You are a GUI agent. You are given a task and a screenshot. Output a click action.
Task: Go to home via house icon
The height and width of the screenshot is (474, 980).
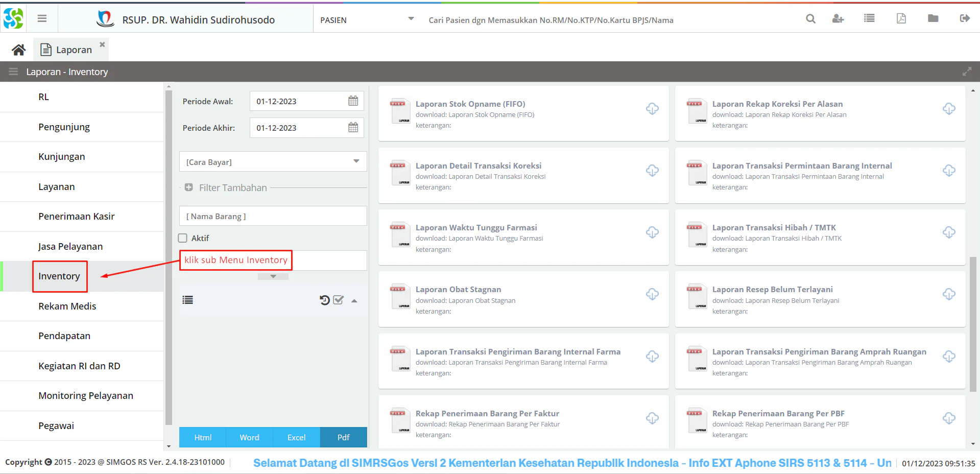[x=19, y=50]
